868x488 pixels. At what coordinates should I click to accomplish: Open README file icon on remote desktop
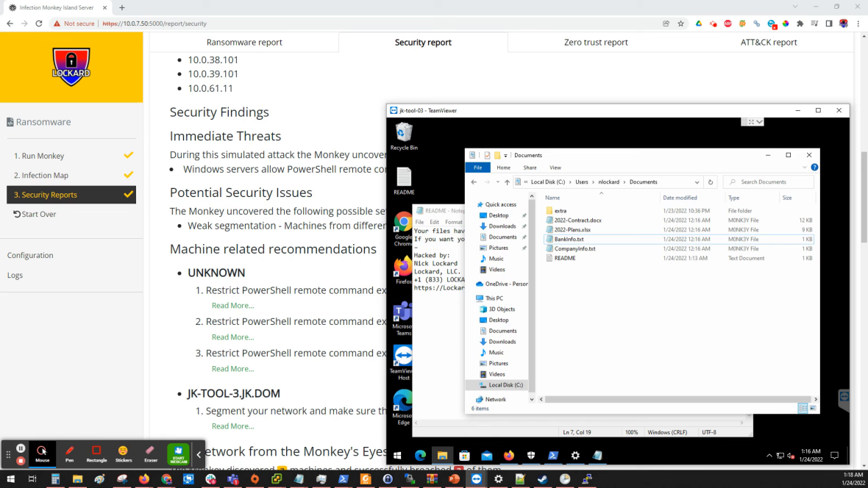pos(404,181)
